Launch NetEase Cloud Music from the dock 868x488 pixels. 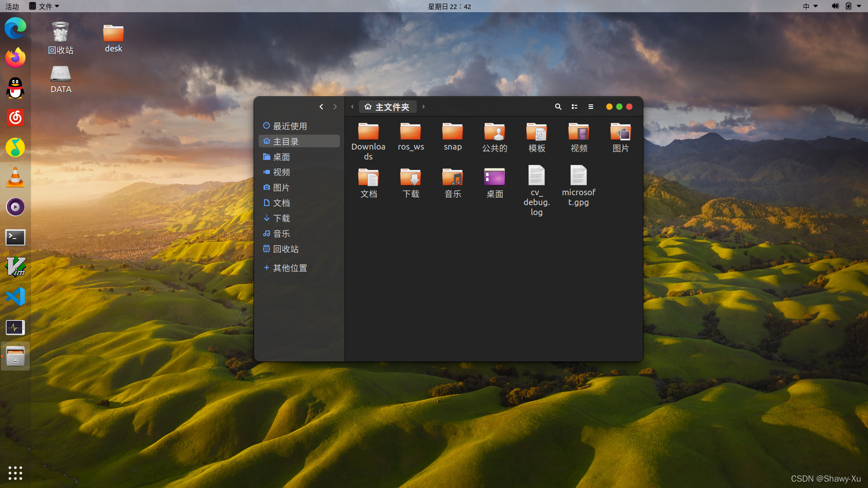tap(15, 117)
